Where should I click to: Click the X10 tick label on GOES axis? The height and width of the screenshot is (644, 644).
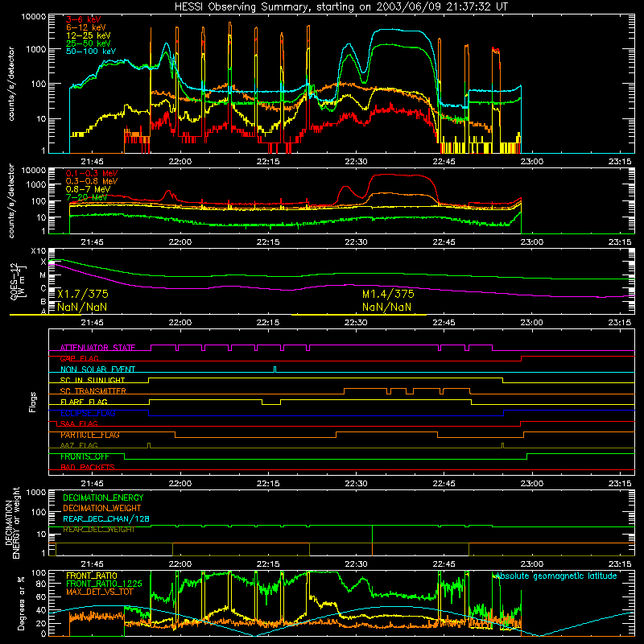39,251
